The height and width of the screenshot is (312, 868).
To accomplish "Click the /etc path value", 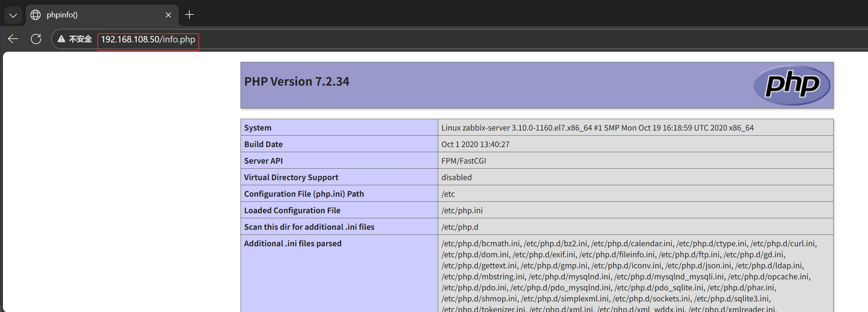I will pos(448,194).
